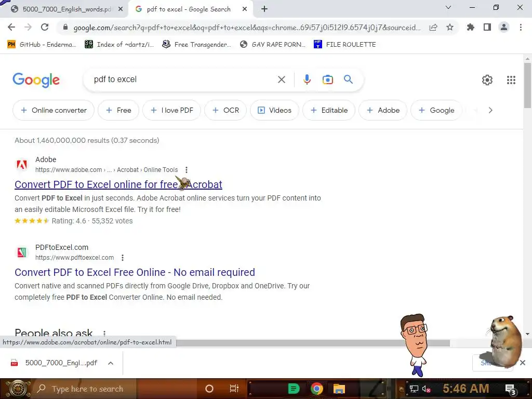
Task: Open the Chrome profile avatar
Action: [x=504, y=27]
